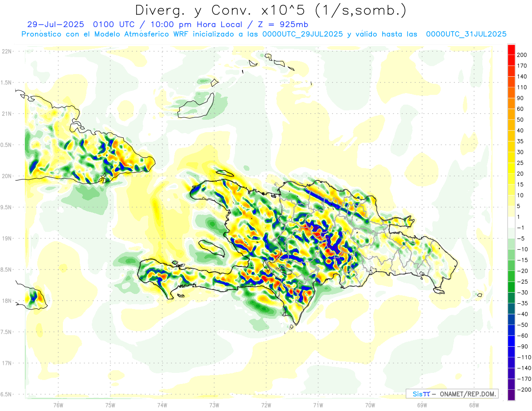Click the '1.5N' latitude label
Viewport: 532px width, 411px height.
pos(6,82)
